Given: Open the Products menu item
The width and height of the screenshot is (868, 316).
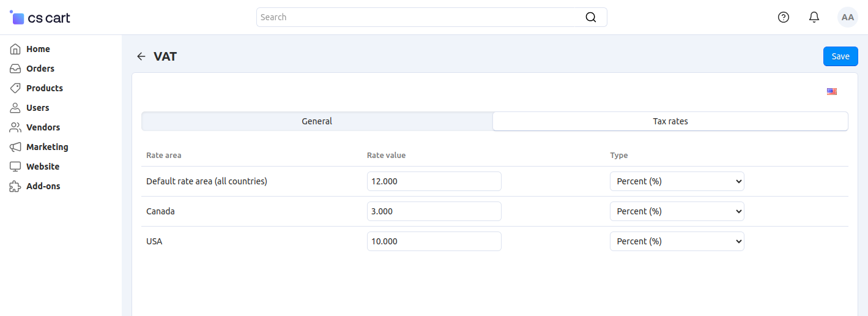Looking at the screenshot, I should tap(45, 88).
